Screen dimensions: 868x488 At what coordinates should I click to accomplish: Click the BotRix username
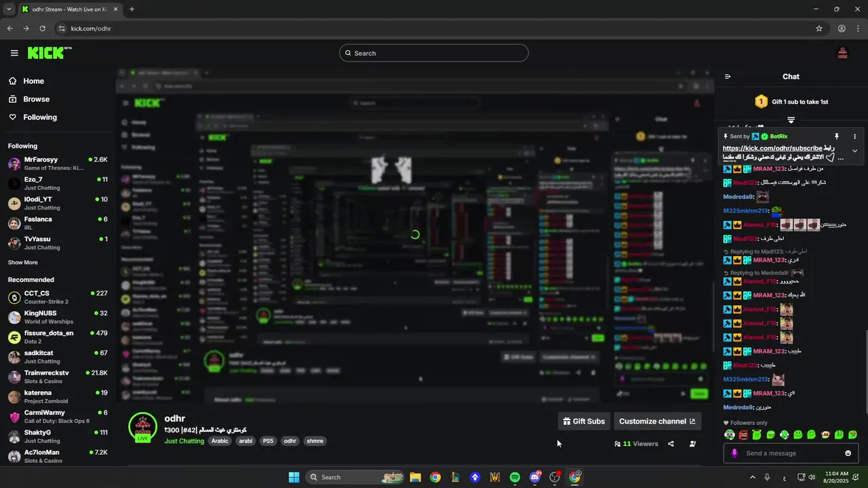click(x=778, y=136)
